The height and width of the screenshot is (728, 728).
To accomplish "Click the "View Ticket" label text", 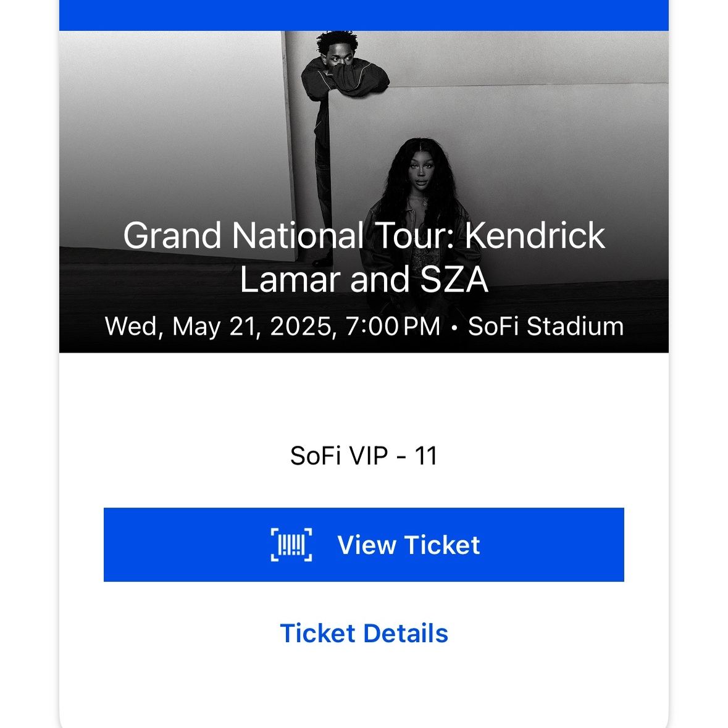I will click(x=408, y=545).
